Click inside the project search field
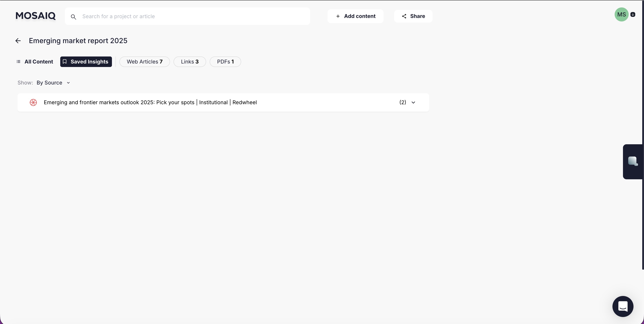Screen dimensions: 644x324 tap(175, 16)
